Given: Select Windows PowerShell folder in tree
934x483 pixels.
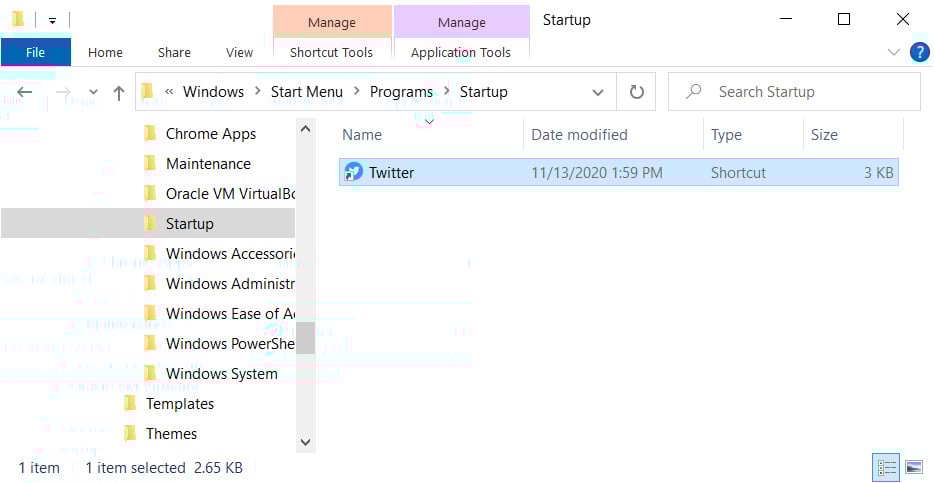Looking at the screenshot, I should click(x=230, y=344).
